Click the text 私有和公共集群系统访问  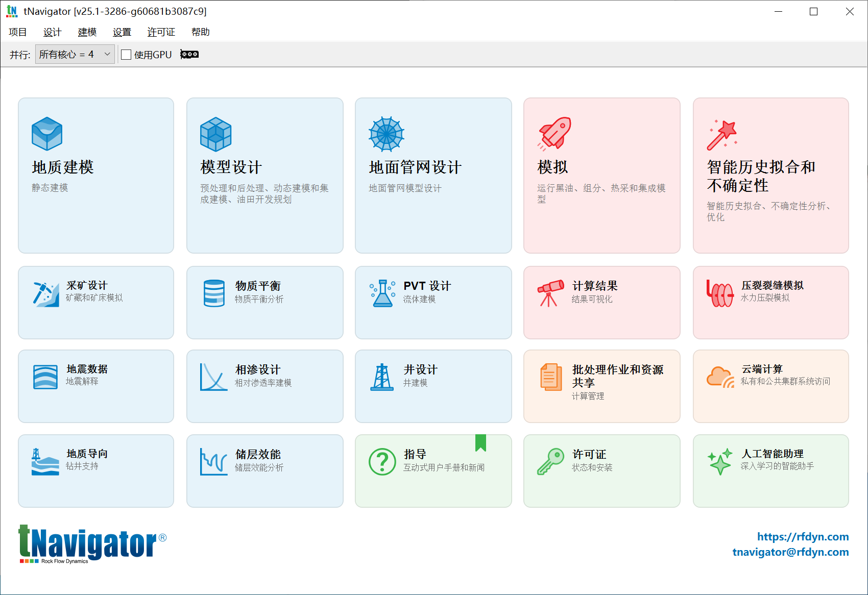pyautogui.click(x=785, y=381)
